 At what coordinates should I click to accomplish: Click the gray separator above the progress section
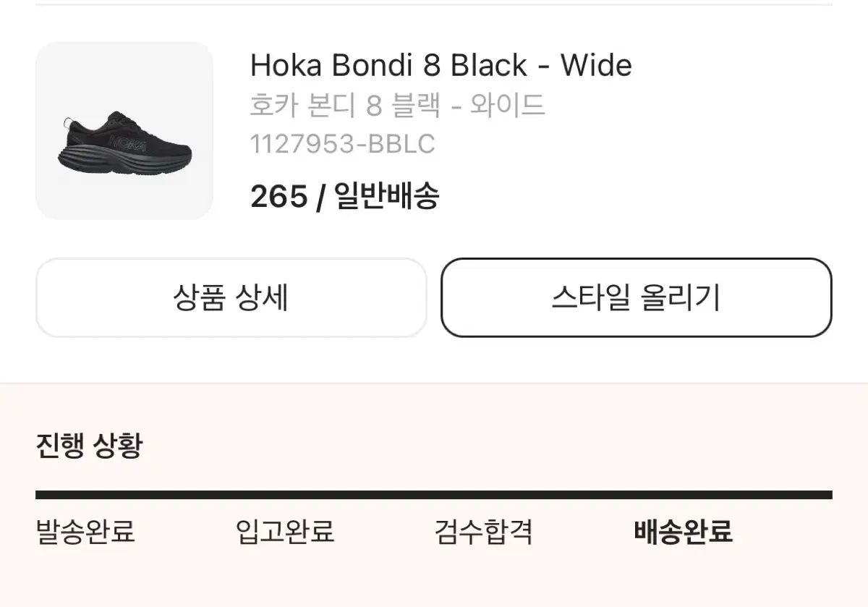point(434,383)
